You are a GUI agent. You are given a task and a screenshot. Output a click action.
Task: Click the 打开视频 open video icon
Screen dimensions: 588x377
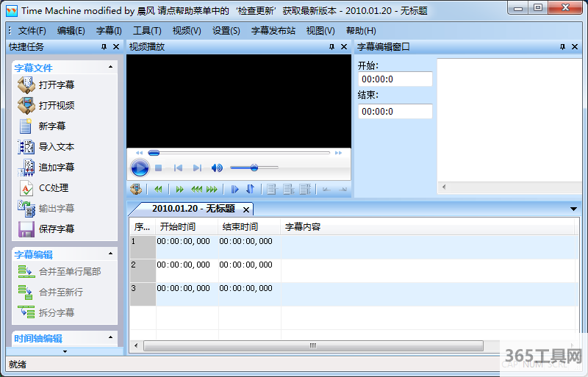26,105
